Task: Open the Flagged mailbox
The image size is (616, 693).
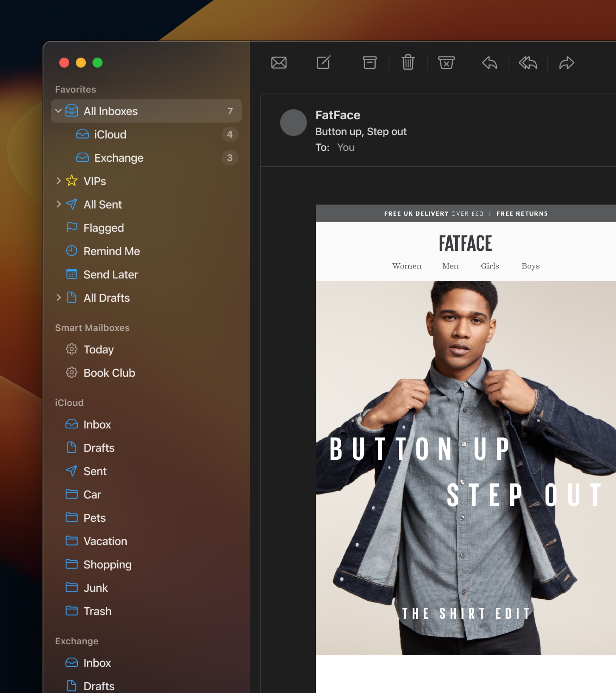Action: coord(146,227)
